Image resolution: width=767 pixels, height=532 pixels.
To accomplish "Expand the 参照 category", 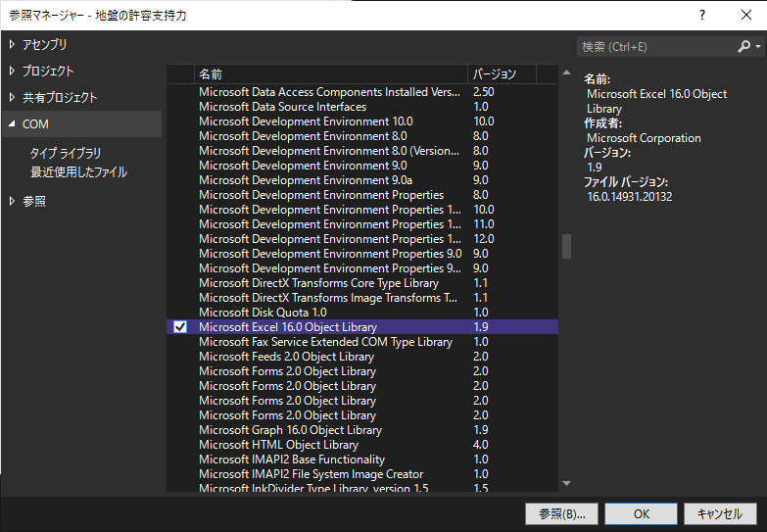I will click(x=12, y=201).
